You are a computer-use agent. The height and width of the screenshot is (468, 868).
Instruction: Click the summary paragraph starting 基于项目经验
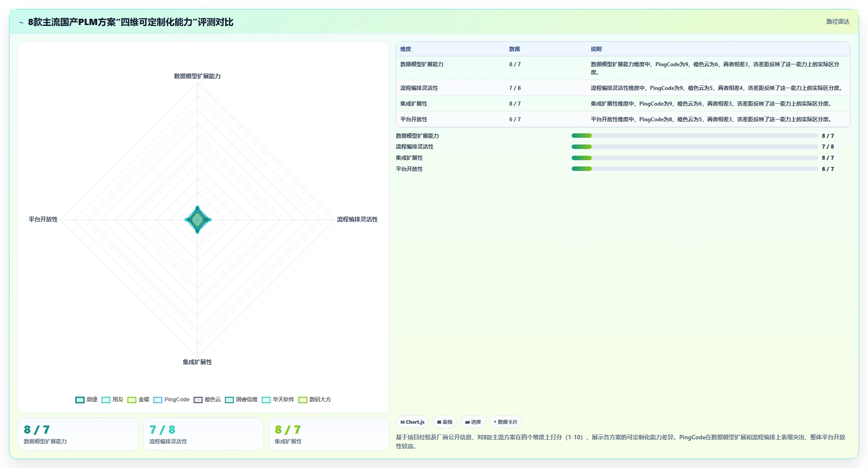[x=620, y=442]
